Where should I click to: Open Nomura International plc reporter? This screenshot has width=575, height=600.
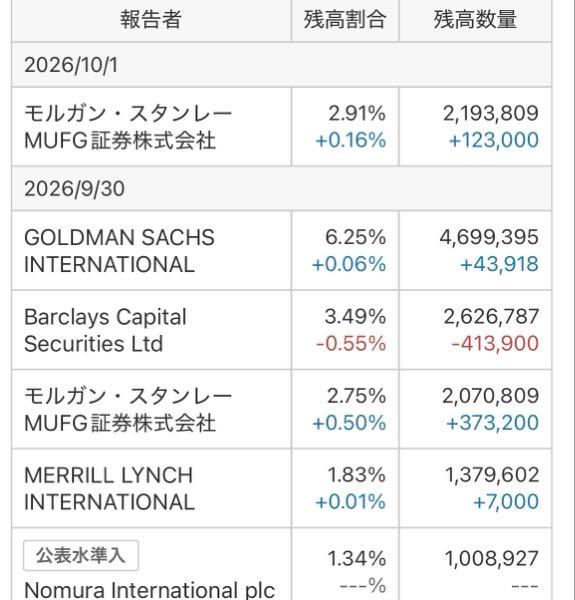[x=149, y=590]
